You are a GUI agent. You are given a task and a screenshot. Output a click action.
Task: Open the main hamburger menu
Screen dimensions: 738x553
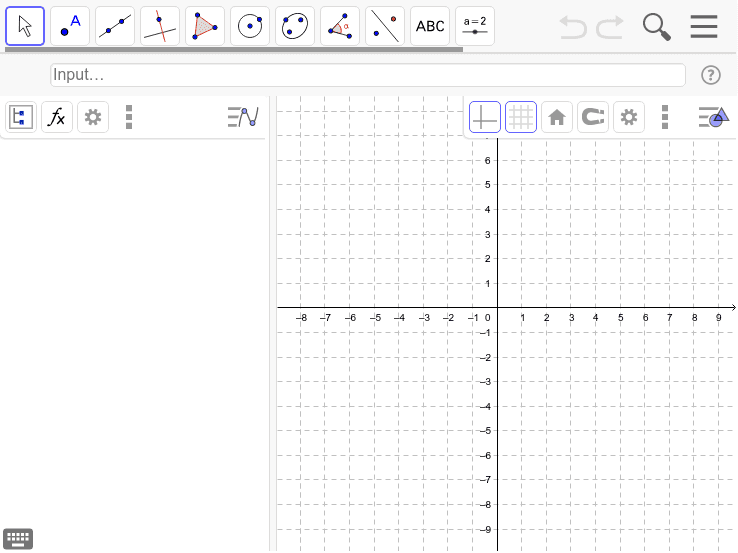704,26
